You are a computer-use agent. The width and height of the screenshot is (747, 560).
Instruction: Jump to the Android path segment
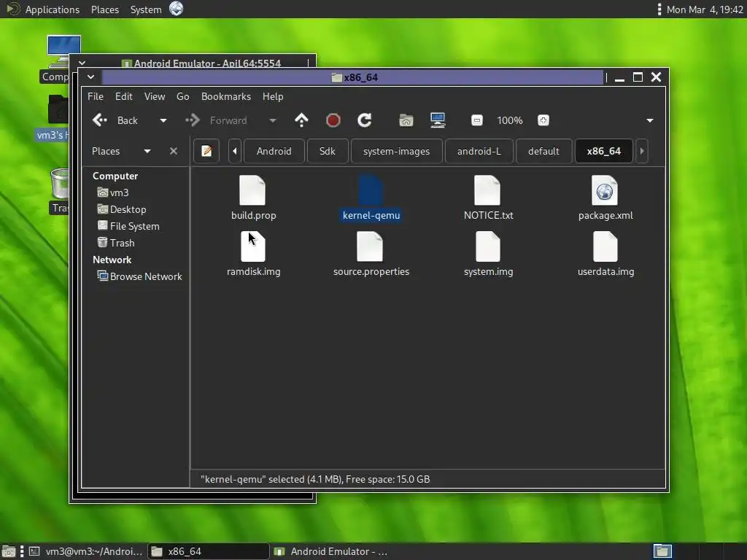pos(274,151)
